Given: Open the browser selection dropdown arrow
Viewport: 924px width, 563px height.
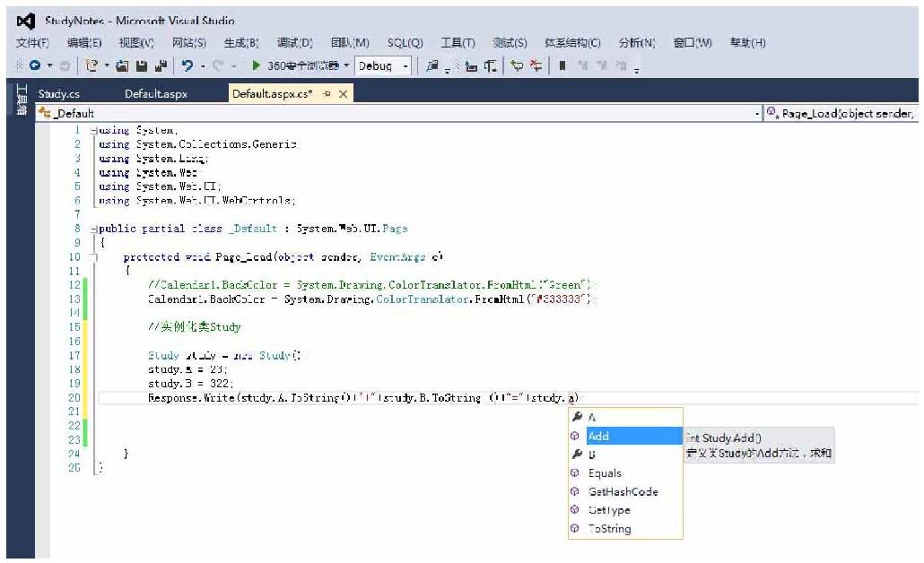Looking at the screenshot, I should coord(346,65).
